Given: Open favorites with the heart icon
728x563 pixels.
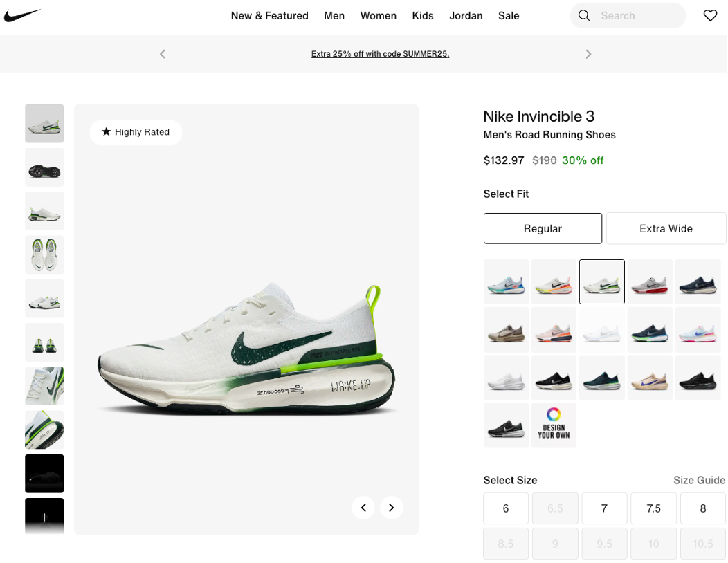Looking at the screenshot, I should 710,16.
